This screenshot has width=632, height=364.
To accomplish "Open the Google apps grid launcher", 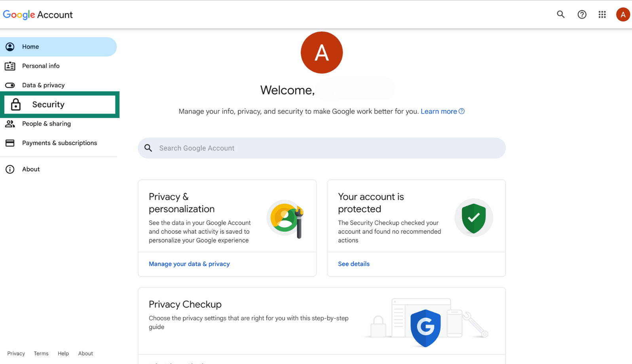I will pos(602,14).
